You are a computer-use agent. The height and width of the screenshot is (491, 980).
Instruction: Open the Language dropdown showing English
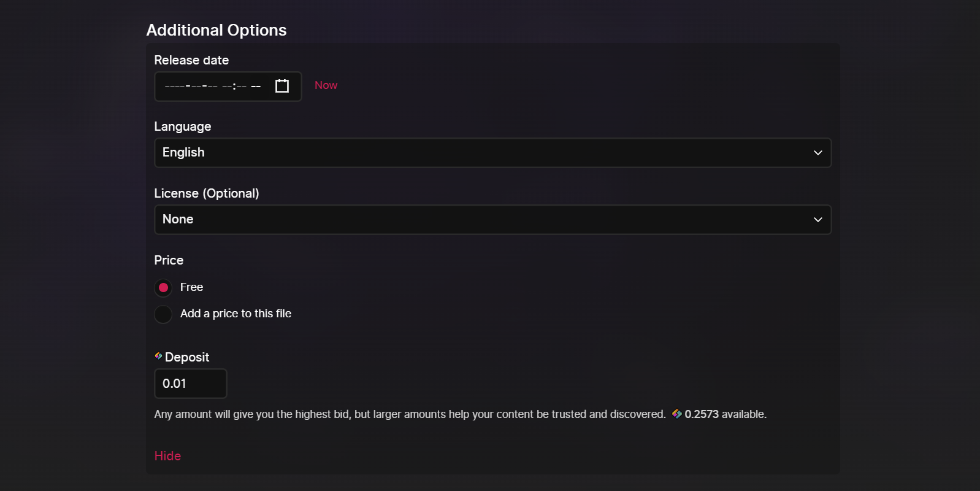pyautogui.click(x=492, y=153)
